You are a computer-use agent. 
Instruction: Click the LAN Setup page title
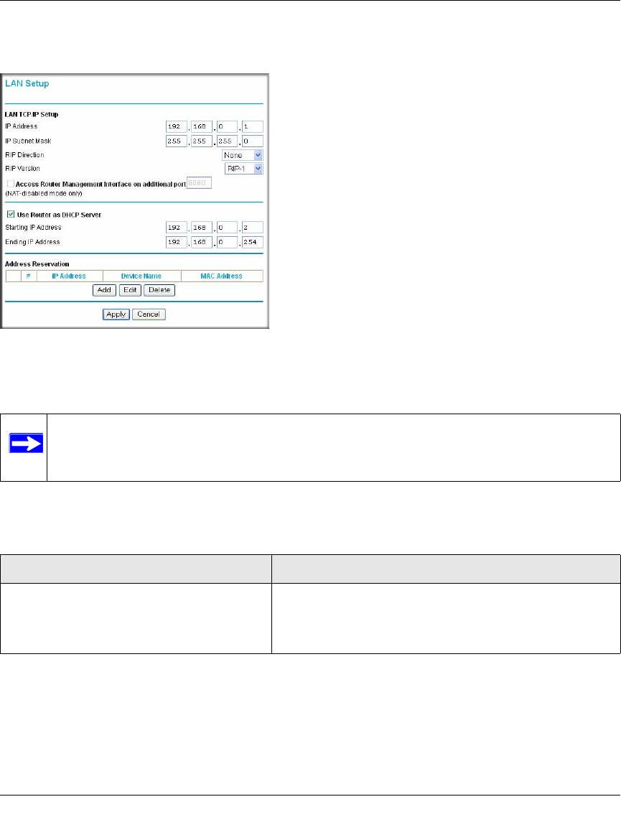coord(27,83)
